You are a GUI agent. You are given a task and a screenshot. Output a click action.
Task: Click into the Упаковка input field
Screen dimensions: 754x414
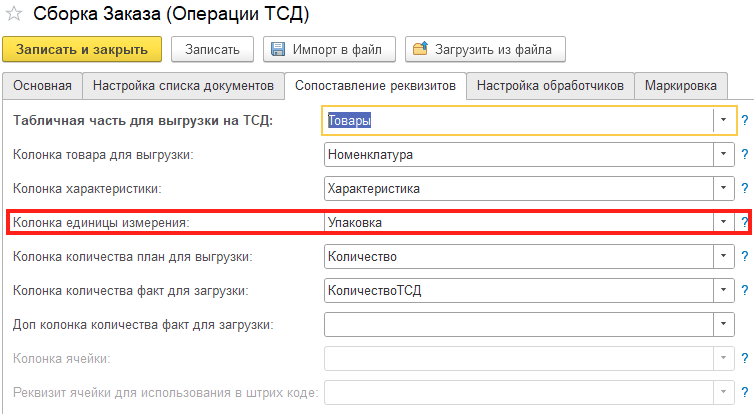point(518,222)
